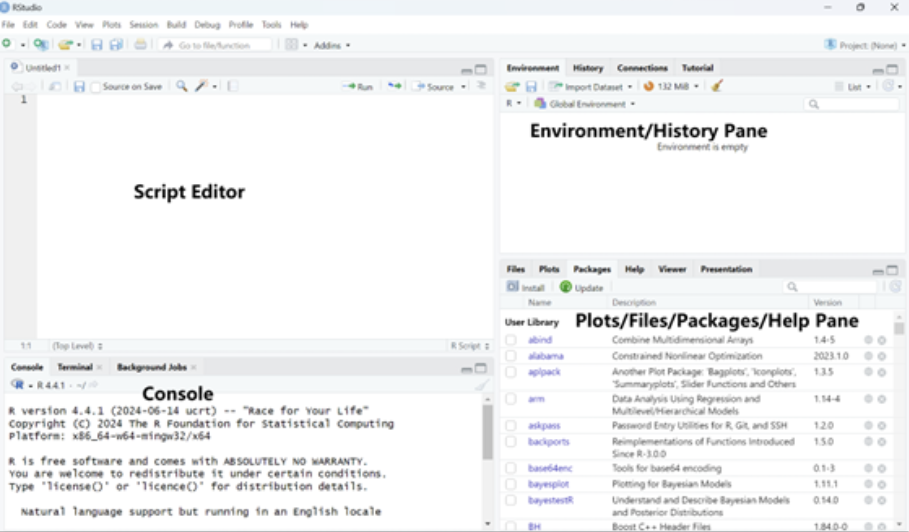Tick the checkbox for the aplpack package
The width and height of the screenshot is (909, 532).
(x=511, y=371)
